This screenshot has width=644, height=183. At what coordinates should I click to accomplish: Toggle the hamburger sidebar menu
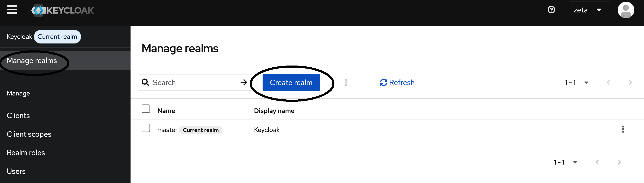pos(12,10)
